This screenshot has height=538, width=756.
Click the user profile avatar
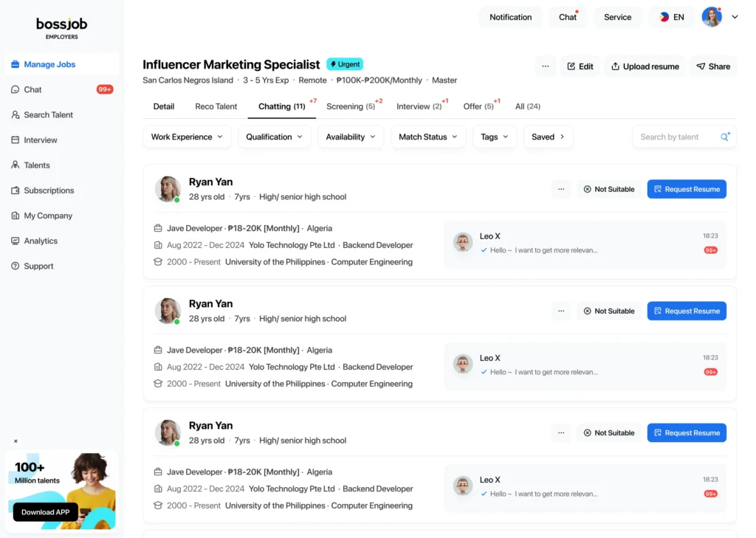click(x=712, y=18)
